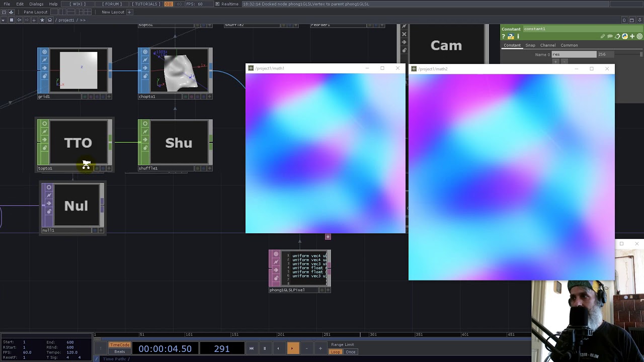644x362 pixels.
Task: Add a channel with the plus button below Name 0
Action: pyautogui.click(x=555, y=61)
